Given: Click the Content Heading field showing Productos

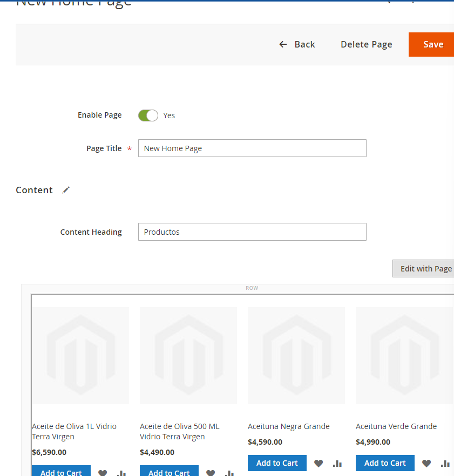Looking at the screenshot, I should coord(252,232).
